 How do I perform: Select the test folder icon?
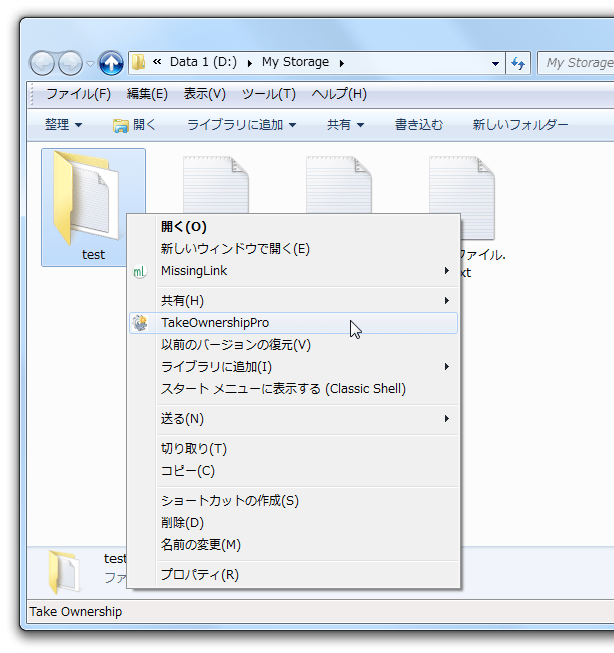point(86,197)
